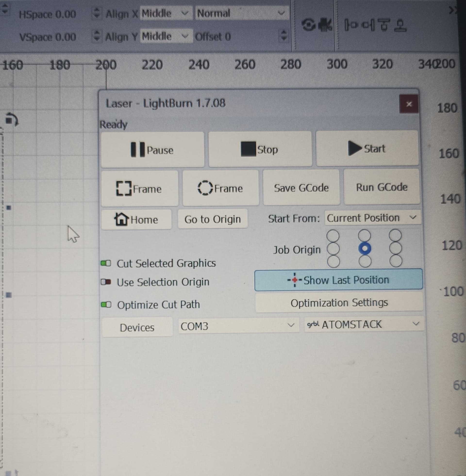Select top-left Job Origin radio button

click(333, 236)
